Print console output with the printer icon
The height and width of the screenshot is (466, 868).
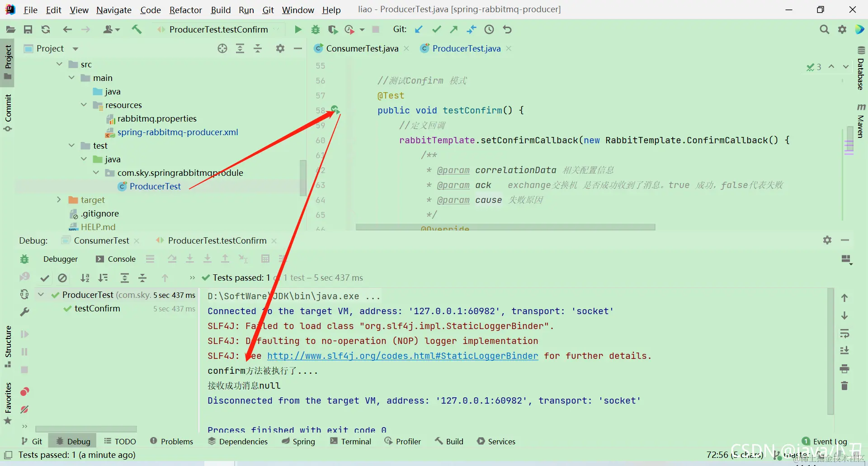(x=844, y=369)
